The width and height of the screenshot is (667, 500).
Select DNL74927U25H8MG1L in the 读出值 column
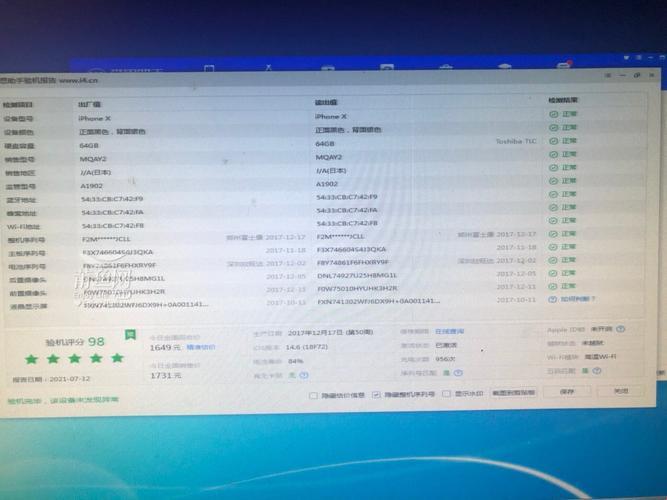pos(357,275)
